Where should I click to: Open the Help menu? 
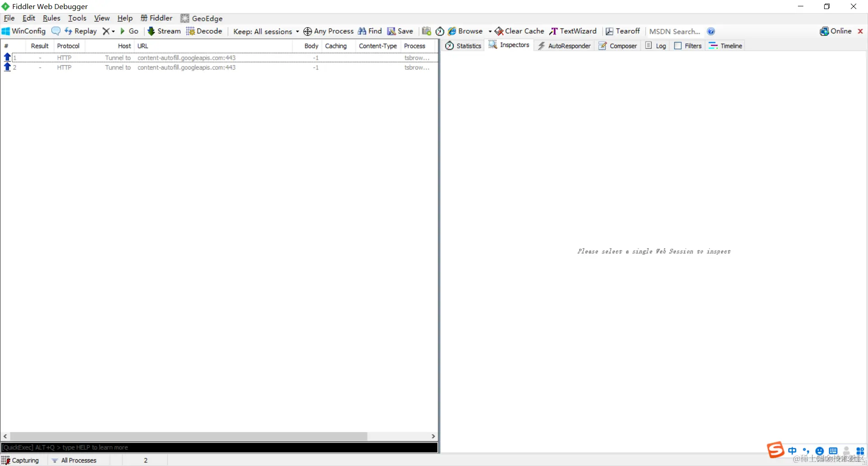pyautogui.click(x=125, y=18)
